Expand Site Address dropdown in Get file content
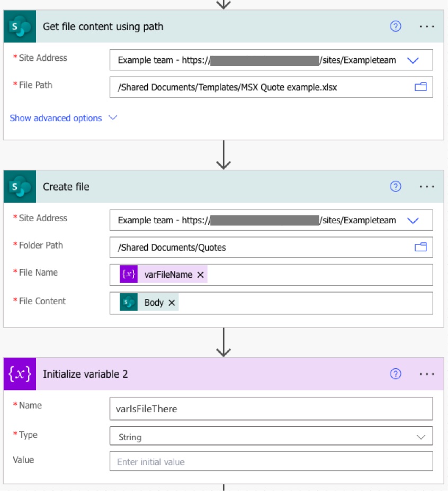This screenshot has height=491, width=448. (x=413, y=60)
